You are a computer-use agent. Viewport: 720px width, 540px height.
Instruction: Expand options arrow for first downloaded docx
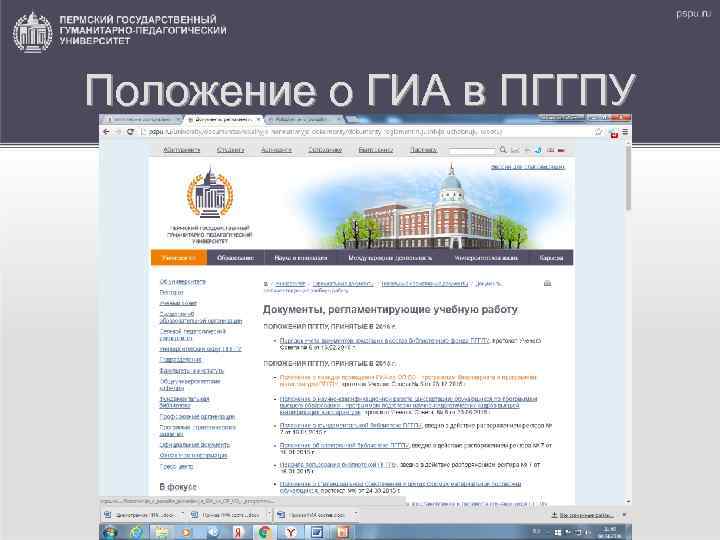tap(182, 515)
